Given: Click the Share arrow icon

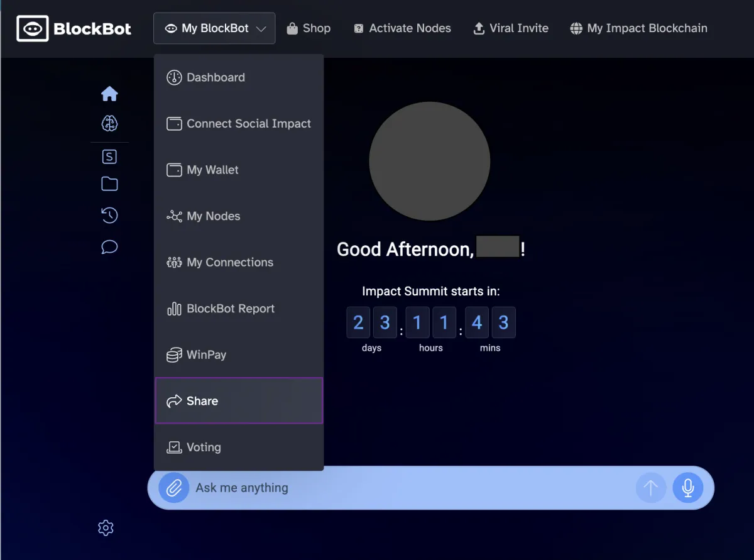Looking at the screenshot, I should point(174,401).
